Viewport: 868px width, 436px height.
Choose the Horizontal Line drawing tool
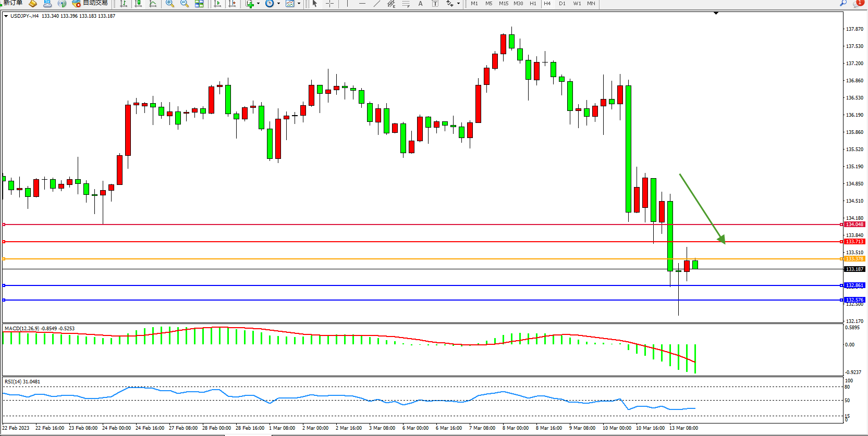(362, 4)
